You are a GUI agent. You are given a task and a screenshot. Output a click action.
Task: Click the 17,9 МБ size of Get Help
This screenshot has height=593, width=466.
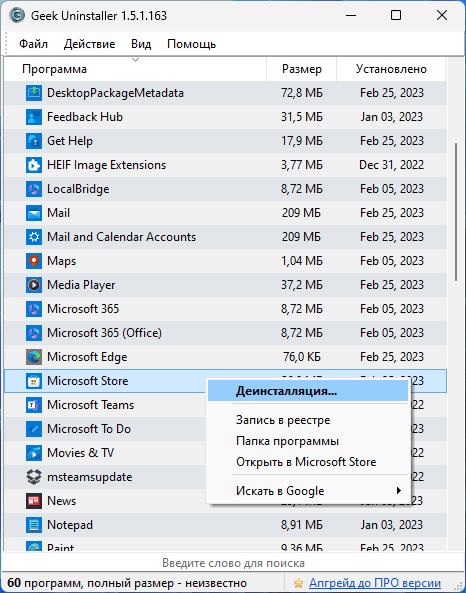point(301,141)
